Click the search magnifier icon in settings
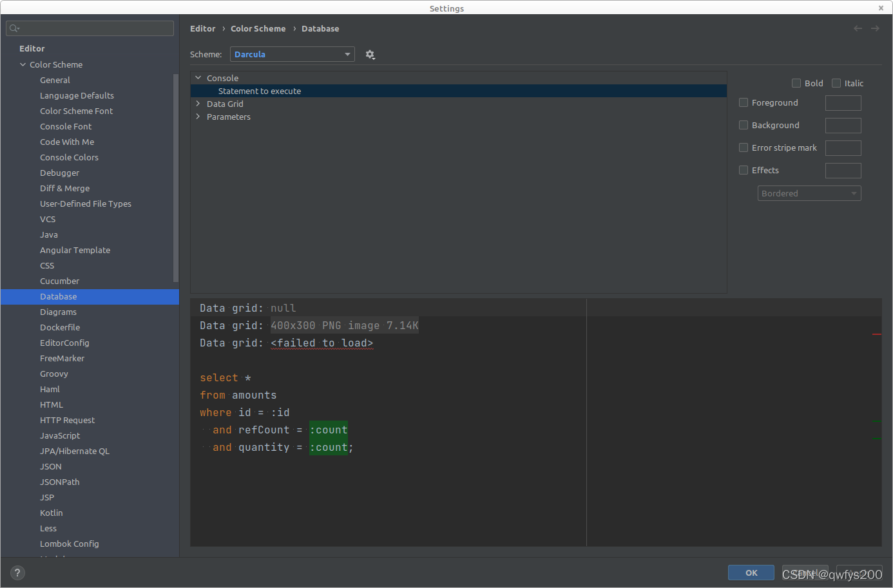Screen dimensions: 893x588 pyautogui.click(x=14, y=28)
